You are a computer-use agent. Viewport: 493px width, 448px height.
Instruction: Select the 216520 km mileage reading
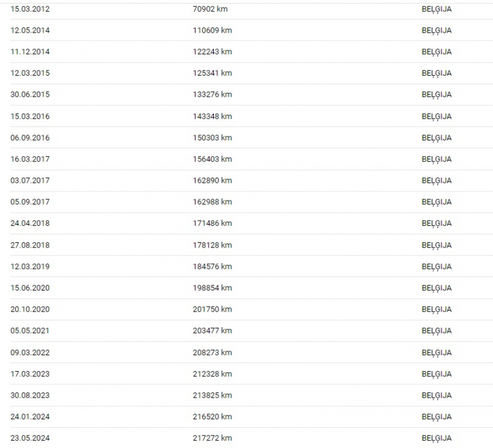(x=212, y=417)
